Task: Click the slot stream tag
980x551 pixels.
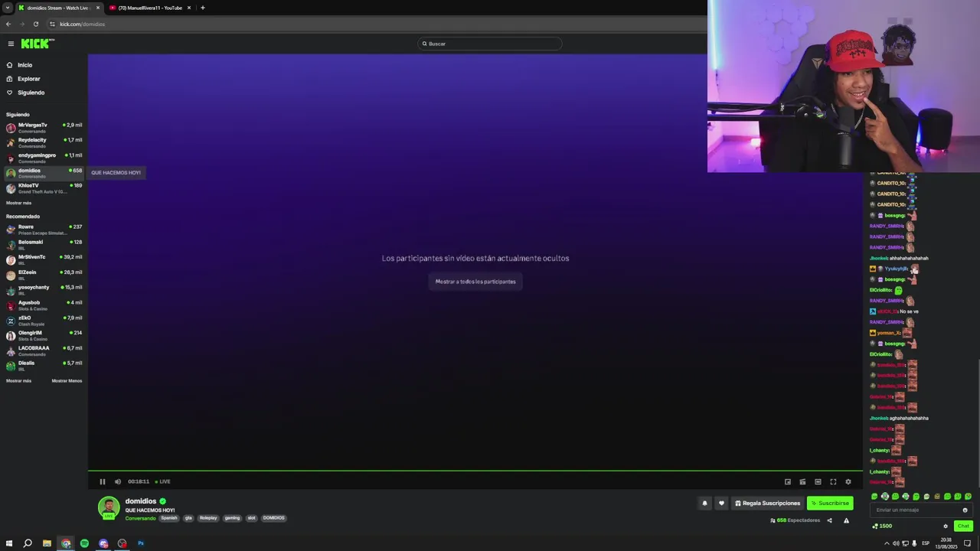Action: 251,518
